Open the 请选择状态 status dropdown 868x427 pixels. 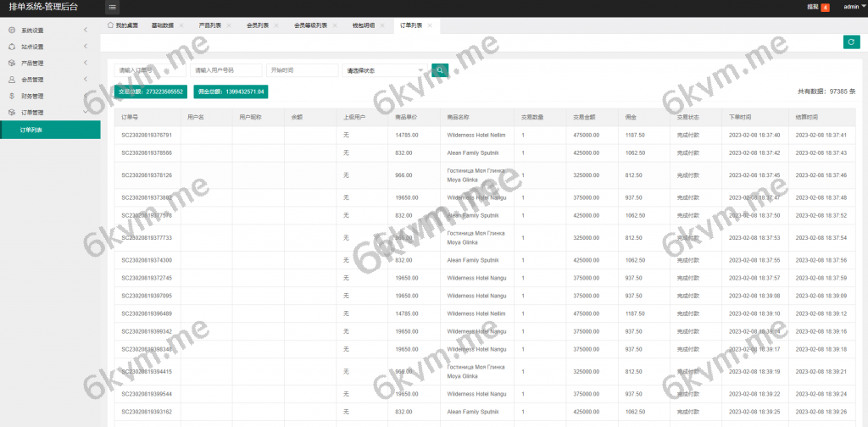(384, 70)
